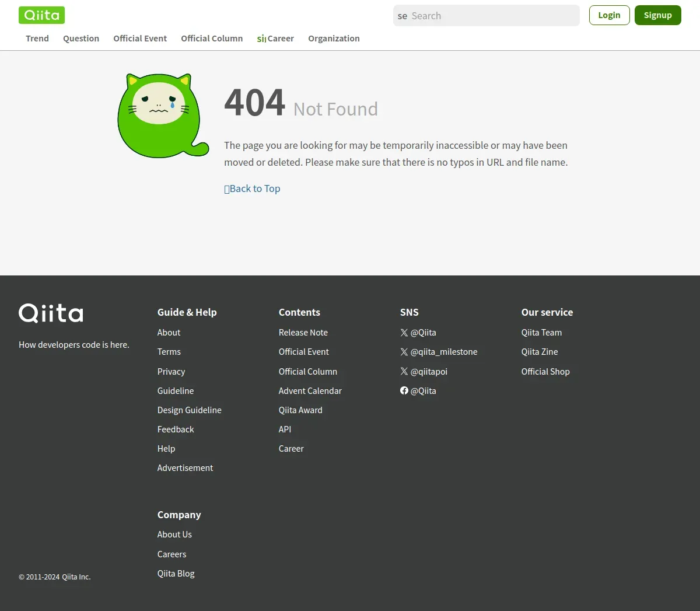Open the Careers link under Company
Viewport: 700px width, 611px height.
[x=171, y=554]
